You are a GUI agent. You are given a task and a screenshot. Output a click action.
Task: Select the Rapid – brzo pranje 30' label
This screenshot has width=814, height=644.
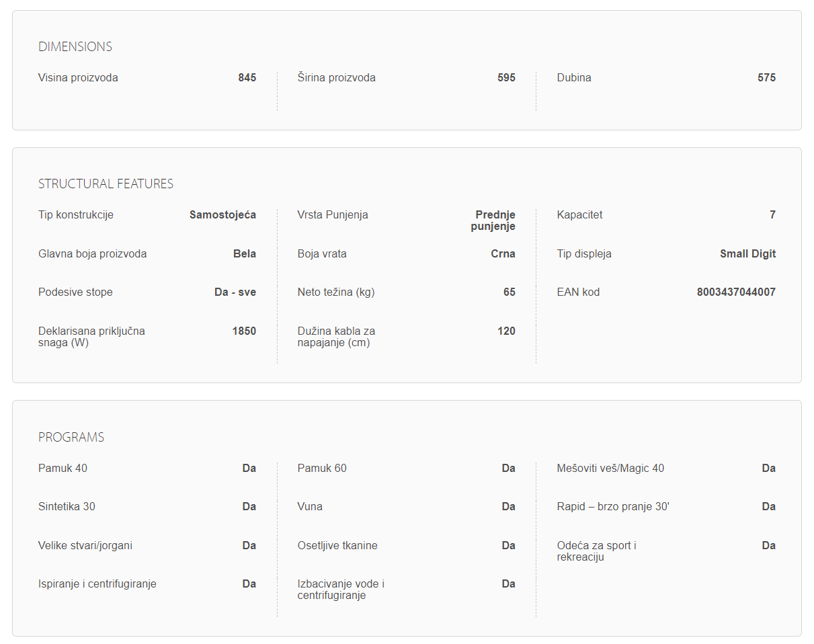[613, 507]
